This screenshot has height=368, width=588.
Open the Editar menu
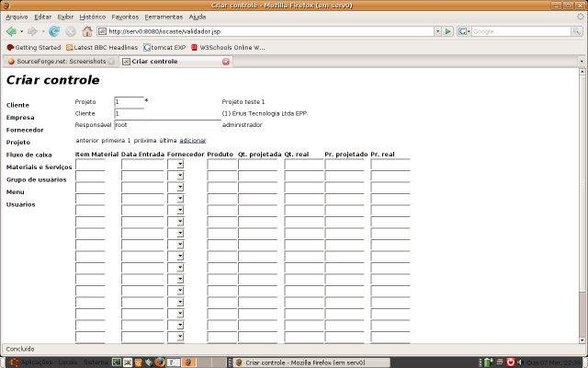43,17
